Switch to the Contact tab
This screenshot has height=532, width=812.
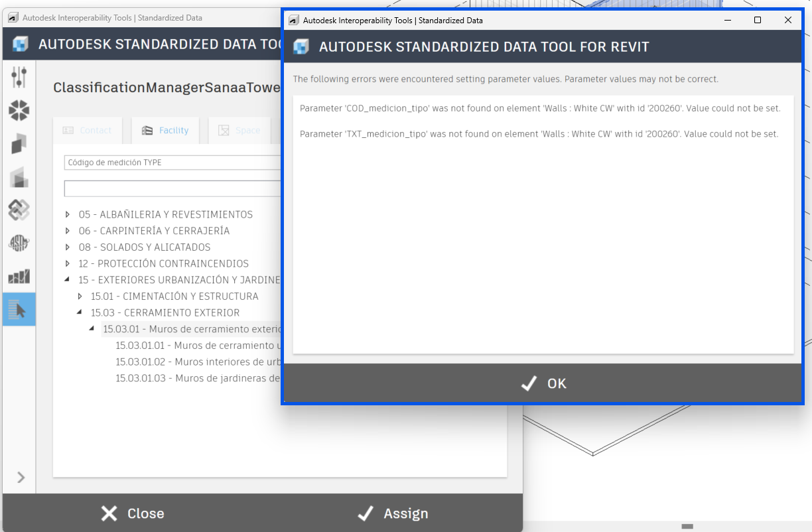[88, 131]
